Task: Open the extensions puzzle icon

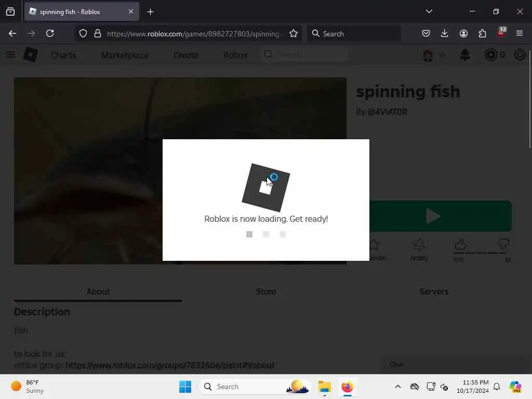Action: [482, 34]
